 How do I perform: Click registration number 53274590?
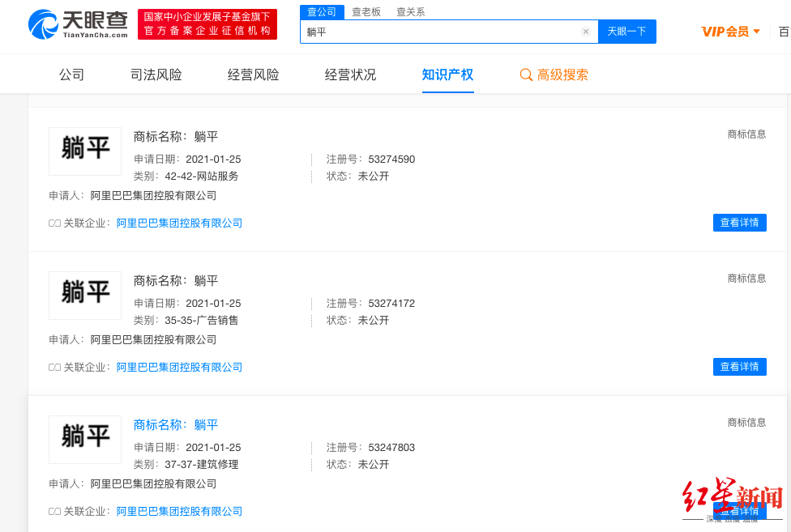[391, 160]
